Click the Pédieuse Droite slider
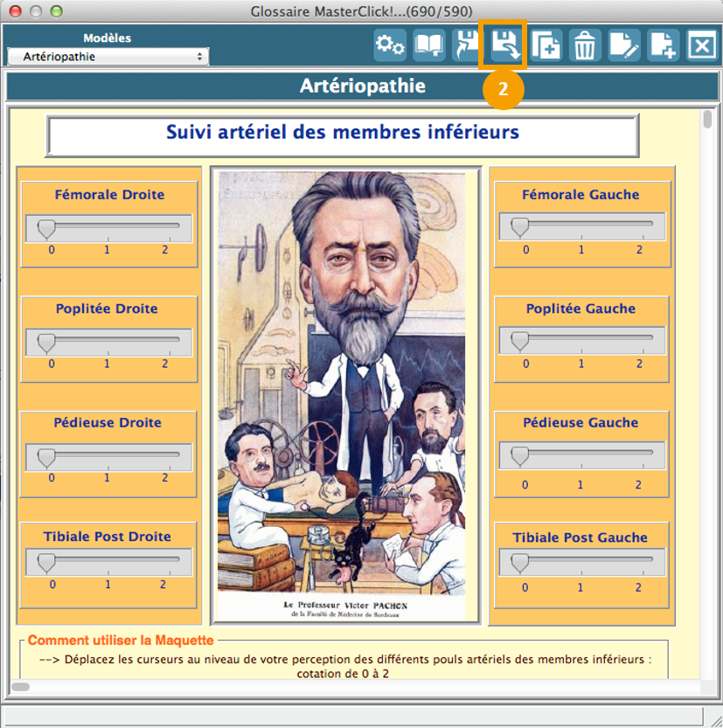The width and height of the screenshot is (723, 728). tap(107, 455)
